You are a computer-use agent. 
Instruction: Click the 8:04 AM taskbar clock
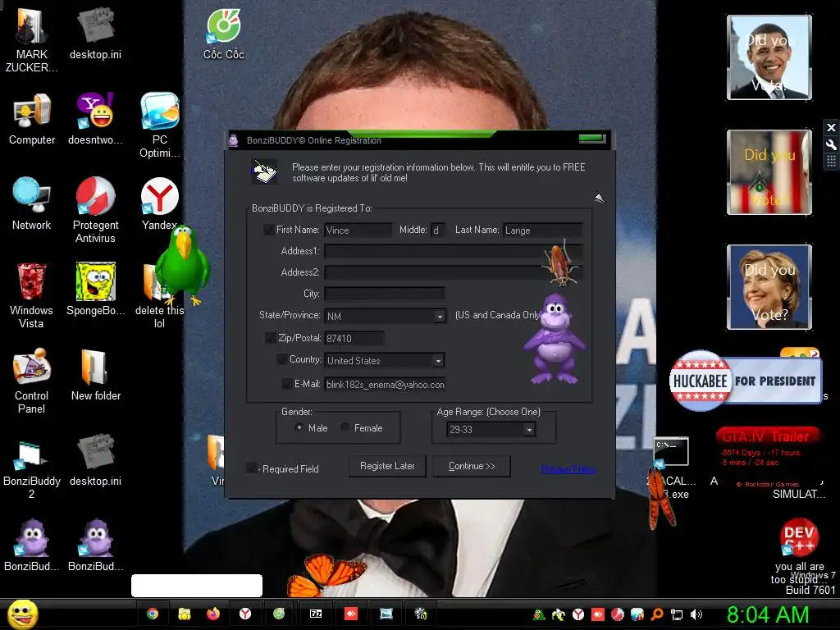coord(768,614)
